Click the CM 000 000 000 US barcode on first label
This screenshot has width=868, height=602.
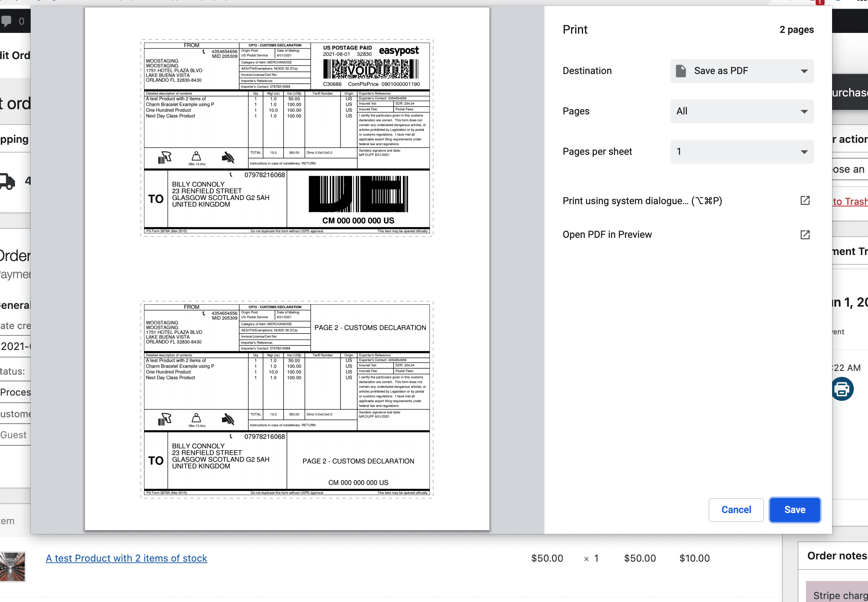(x=358, y=194)
